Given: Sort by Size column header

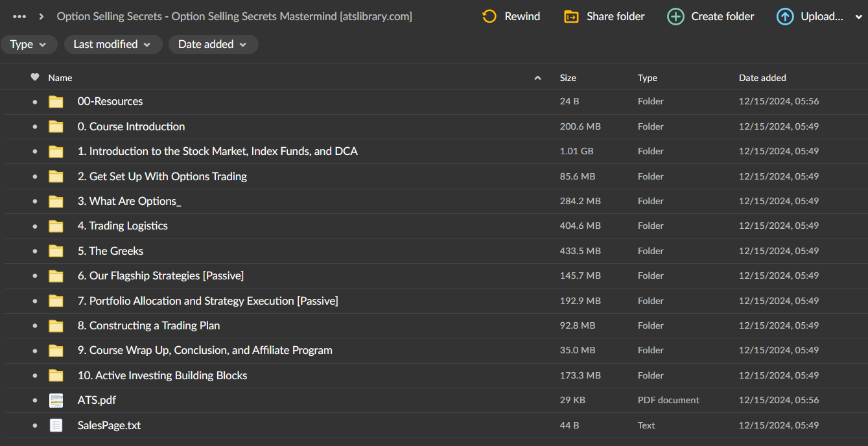Looking at the screenshot, I should [x=568, y=78].
